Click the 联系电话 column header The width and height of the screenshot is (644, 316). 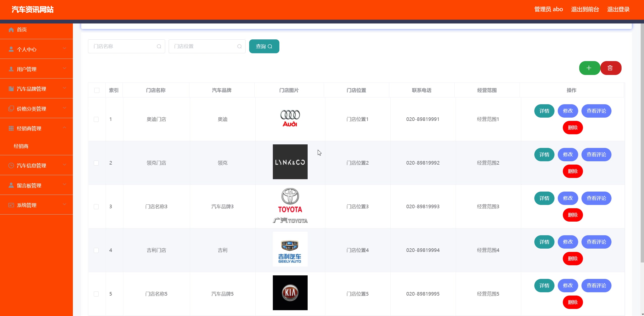click(422, 90)
